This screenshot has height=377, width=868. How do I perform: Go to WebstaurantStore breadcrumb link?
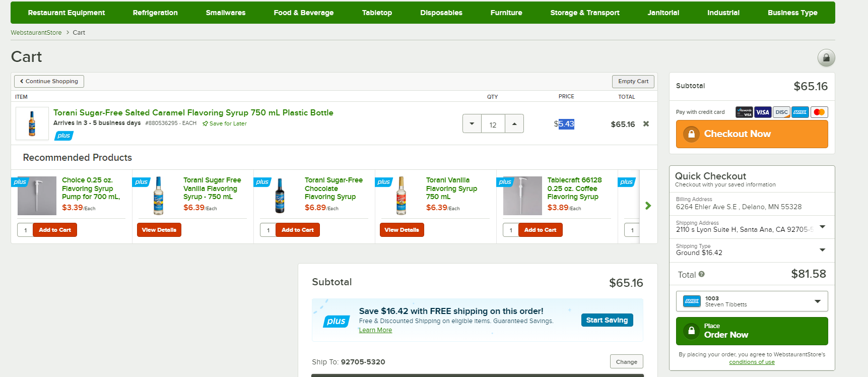tap(36, 32)
